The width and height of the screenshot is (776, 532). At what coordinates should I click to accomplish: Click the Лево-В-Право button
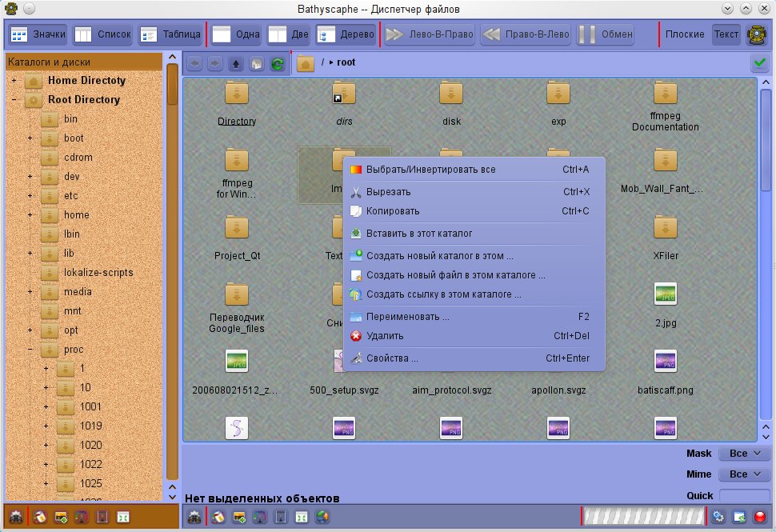pyautogui.click(x=429, y=34)
